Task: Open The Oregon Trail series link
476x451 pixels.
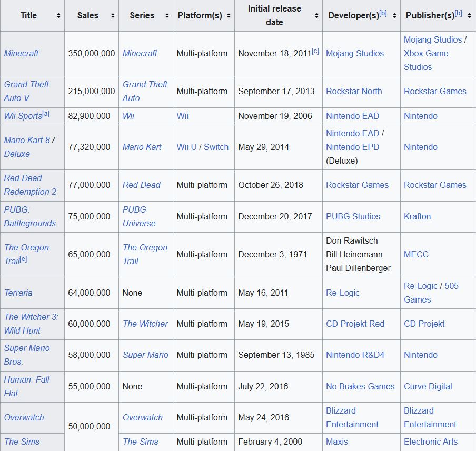Action: tap(145, 254)
